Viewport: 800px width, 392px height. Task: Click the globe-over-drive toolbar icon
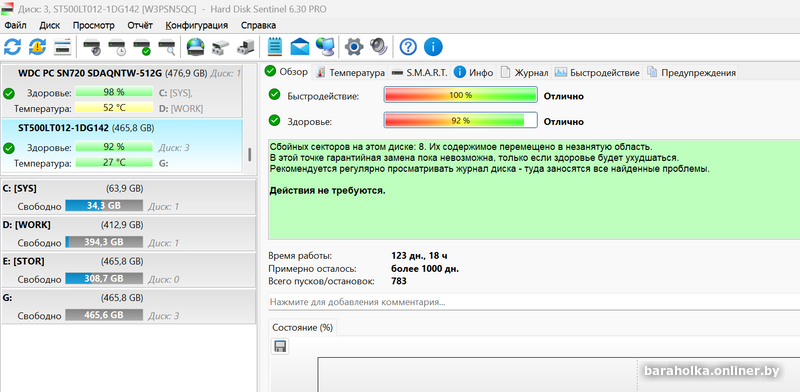[195, 47]
